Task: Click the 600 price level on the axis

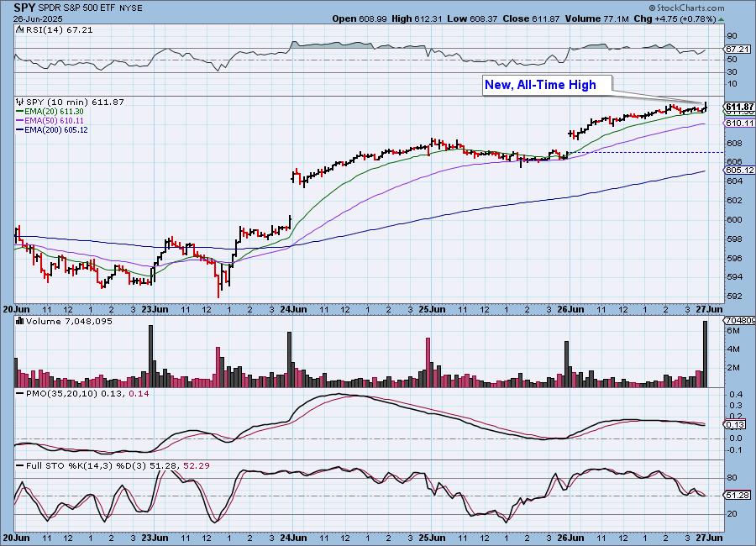Action: (x=734, y=219)
